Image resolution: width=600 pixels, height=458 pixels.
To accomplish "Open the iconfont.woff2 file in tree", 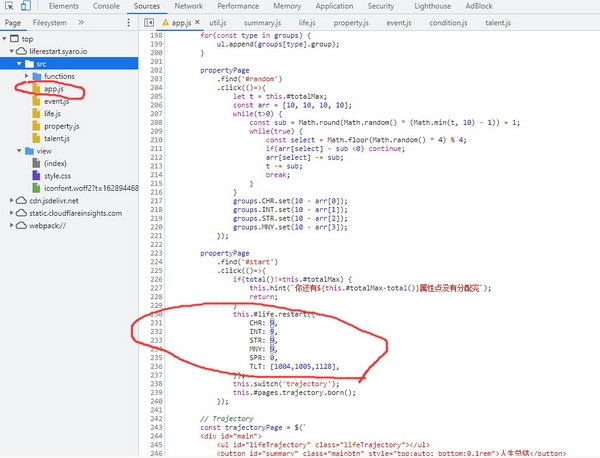I will (x=91, y=188).
